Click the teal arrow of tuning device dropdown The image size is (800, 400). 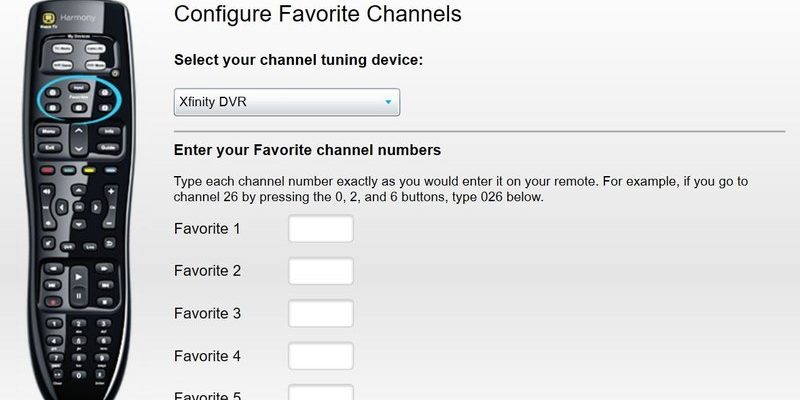tap(388, 102)
